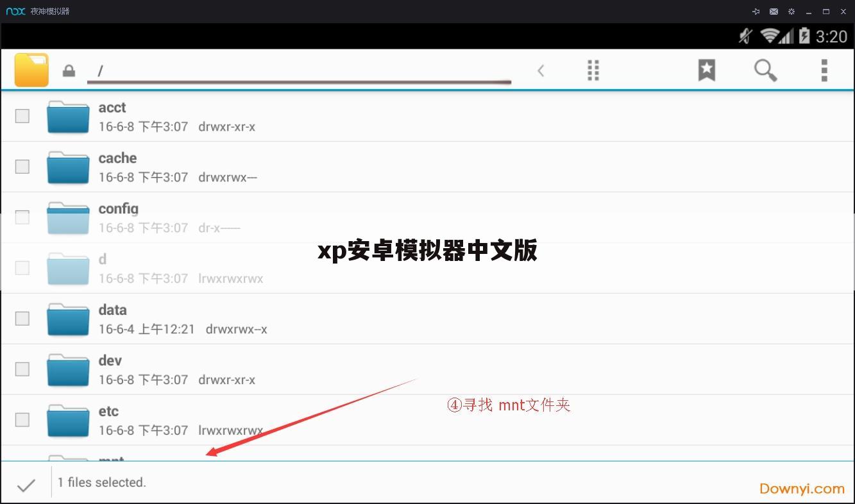Check the acct folder checkbox

pos(22,116)
